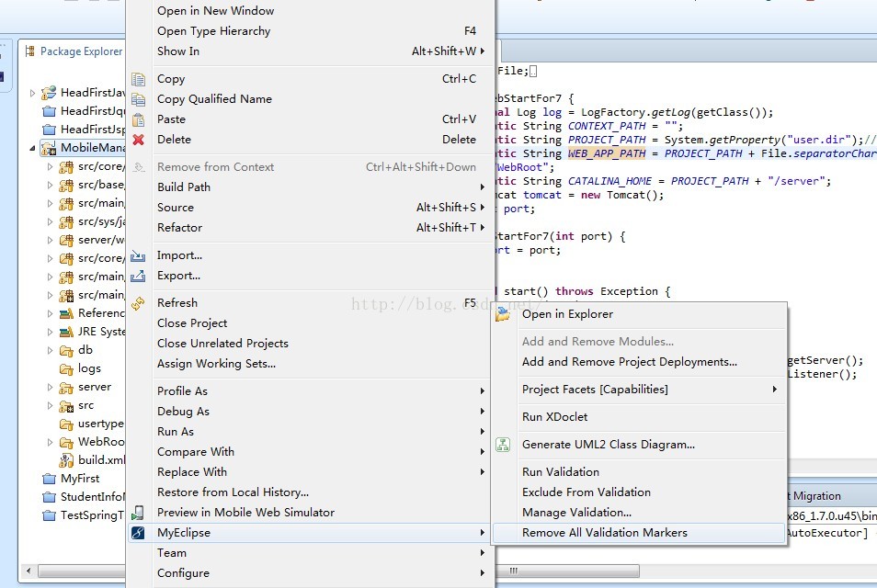Expand the HeadFirstJav project tree node
The image size is (877, 588).
click(32, 93)
